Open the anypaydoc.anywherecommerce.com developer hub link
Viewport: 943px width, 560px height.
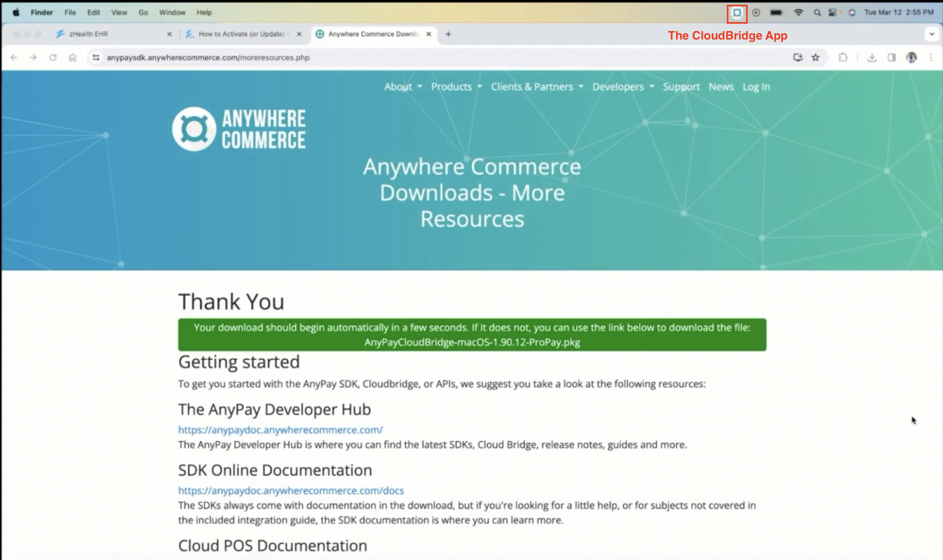point(280,429)
